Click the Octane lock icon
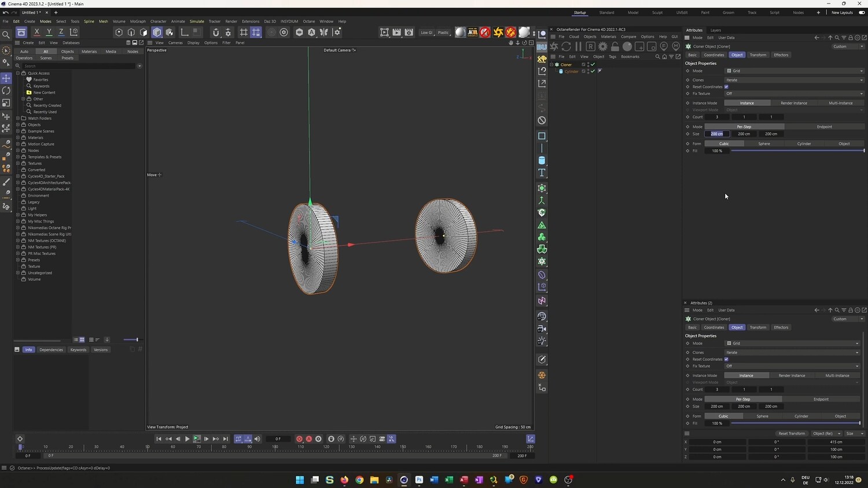Screen dimensions: 868x488 click(x=615, y=46)
